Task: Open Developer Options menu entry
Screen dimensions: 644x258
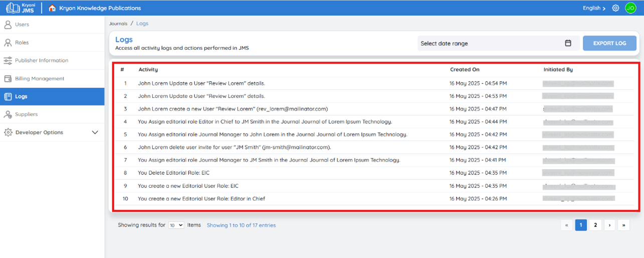Action: (x=52, y=133)
